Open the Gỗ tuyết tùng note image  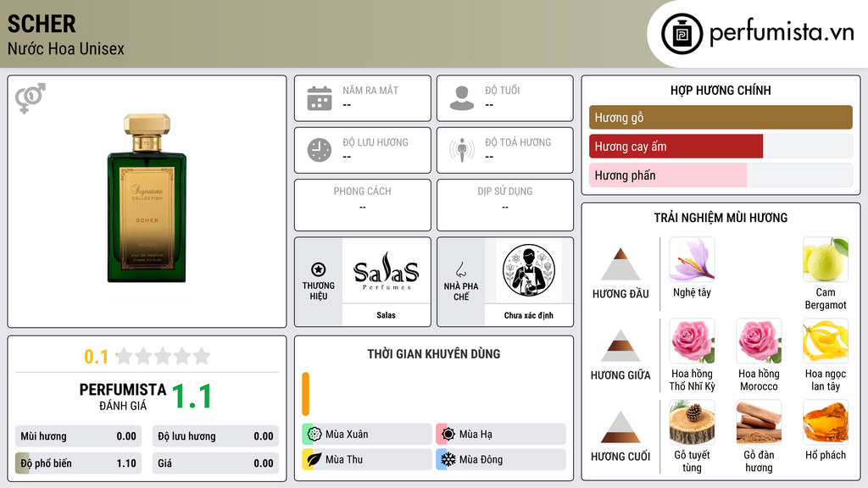pyautogui.click(x=692, y=422)
